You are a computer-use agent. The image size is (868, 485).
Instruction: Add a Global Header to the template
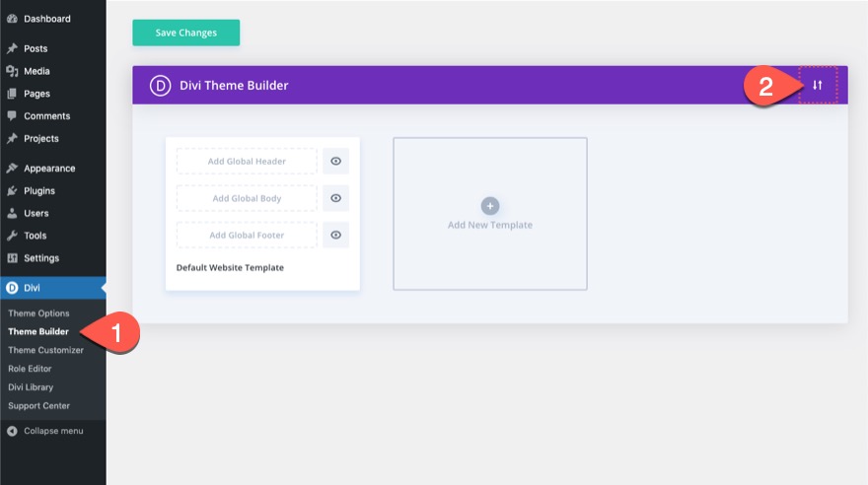(247, 161)
